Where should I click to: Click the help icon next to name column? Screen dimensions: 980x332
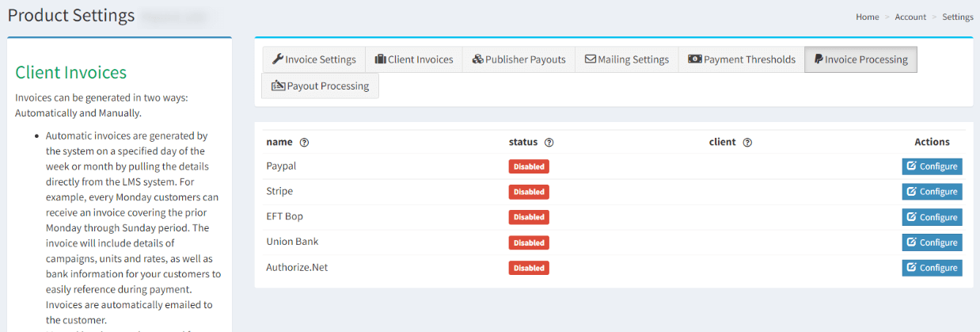[304, 143]
